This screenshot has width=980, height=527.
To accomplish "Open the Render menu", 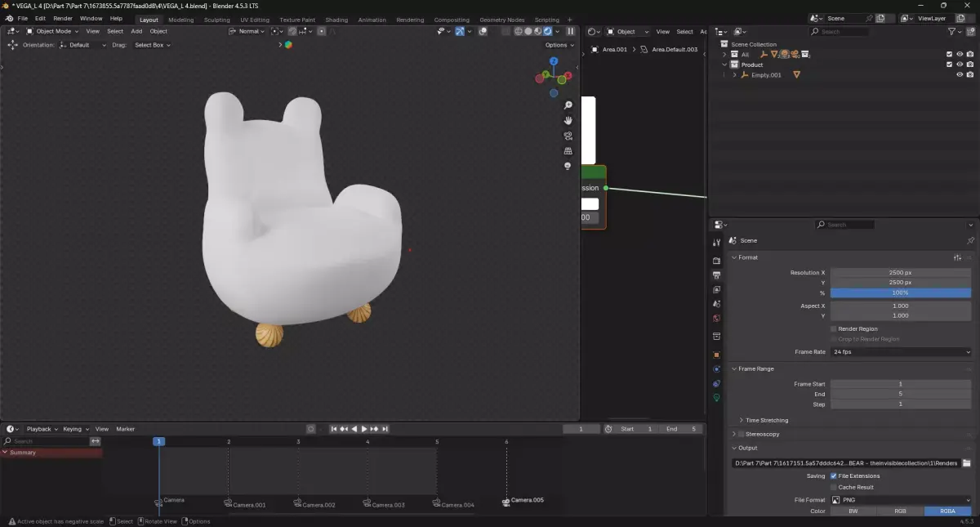I will pyautogui.click(x=63, y=18).
